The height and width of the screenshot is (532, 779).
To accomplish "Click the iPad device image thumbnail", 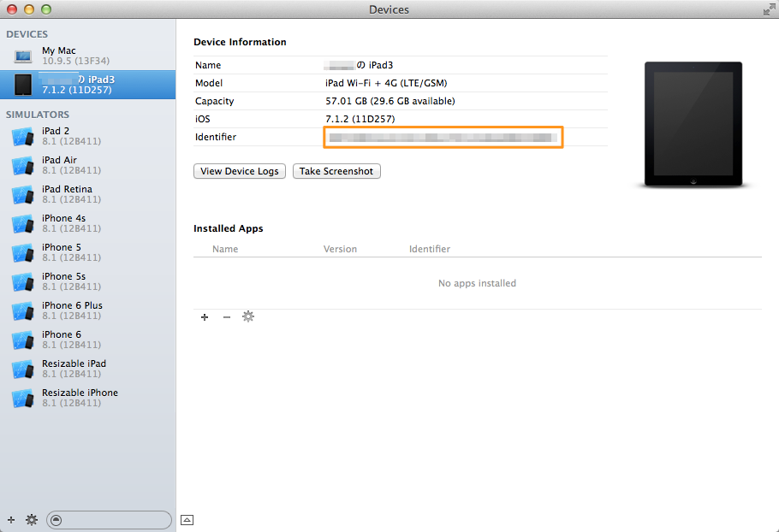I will 693,124.
